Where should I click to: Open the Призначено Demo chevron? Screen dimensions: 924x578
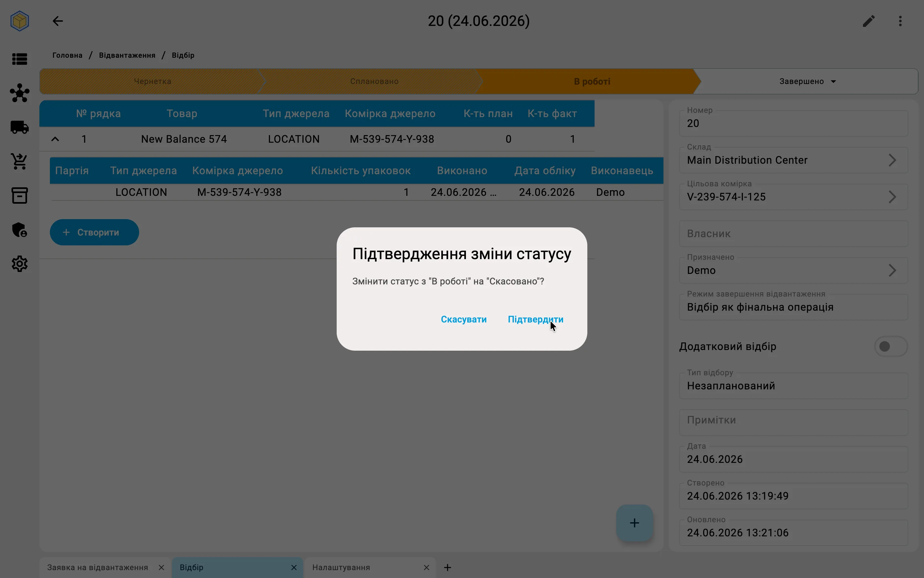click(x=892, y=270)
